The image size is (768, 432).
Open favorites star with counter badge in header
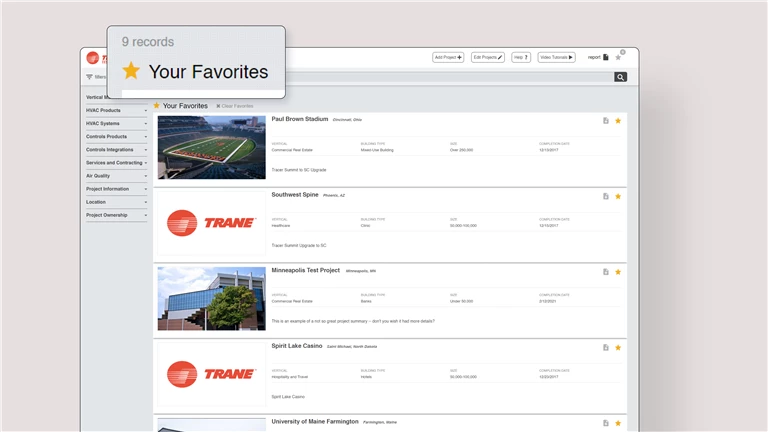[618, 57]
